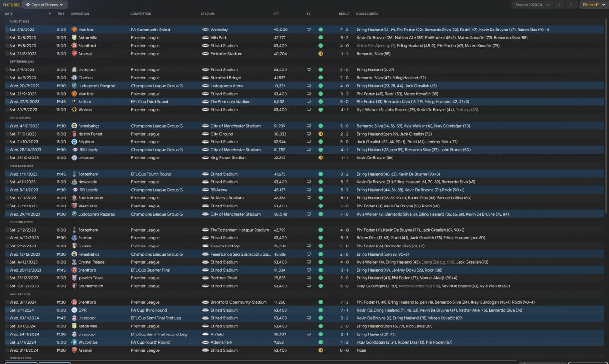This screenshot has height=364, width=609.
Task: Tick the selector for Wed, 4/10/2023
Action: tap(7, 126)
